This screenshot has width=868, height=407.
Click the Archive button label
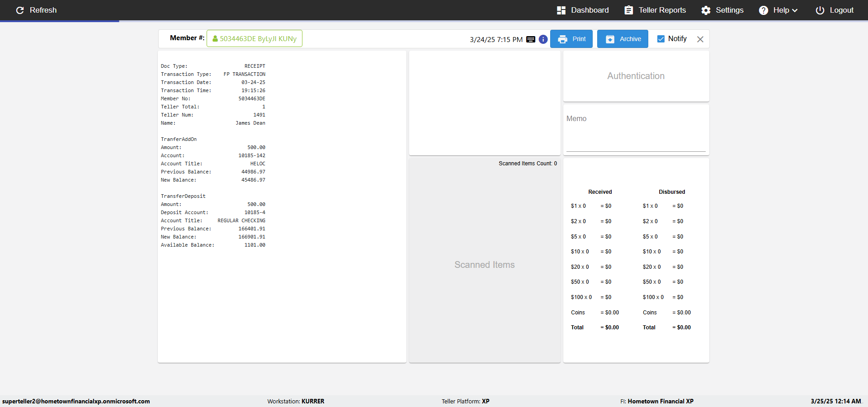tap(630, 39)
